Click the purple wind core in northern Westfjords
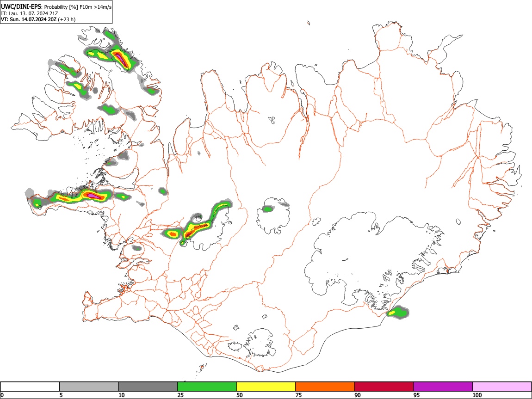 [x=120, y=58]
